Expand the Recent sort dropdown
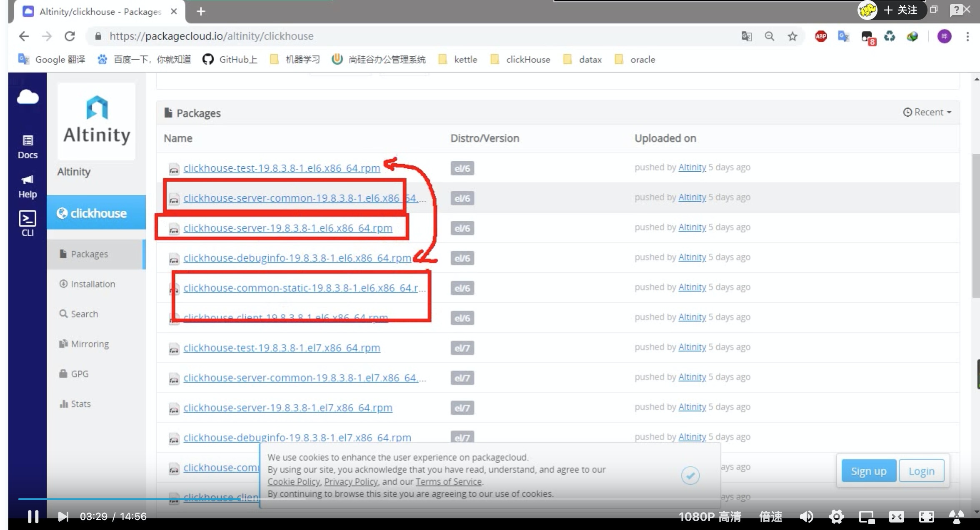Image resolution: width=980 pixels, height=530 pixels. 927,112
